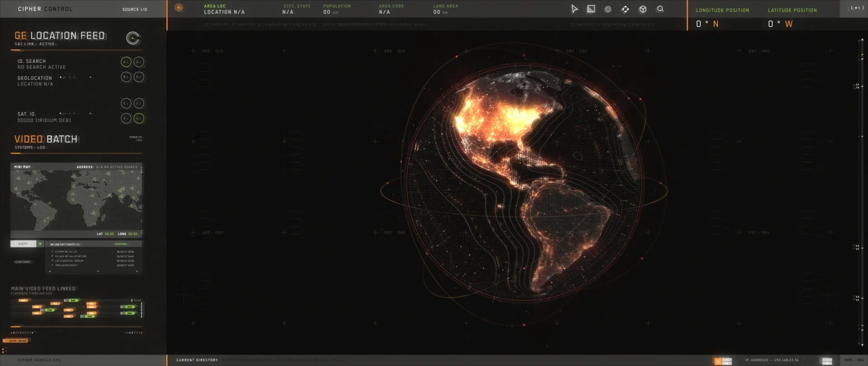Select the arrow pointer tool
Screen dimensions: 868x366
574,9
